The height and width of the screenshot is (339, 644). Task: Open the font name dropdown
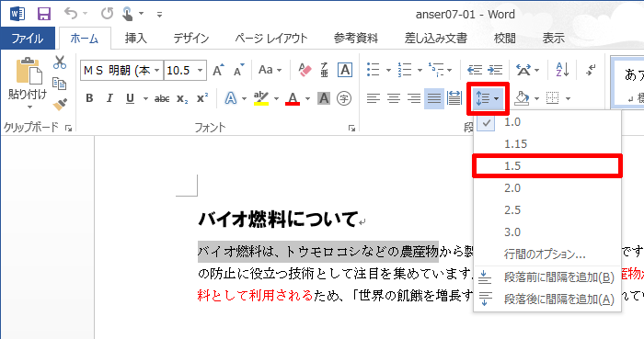[156, 71]
